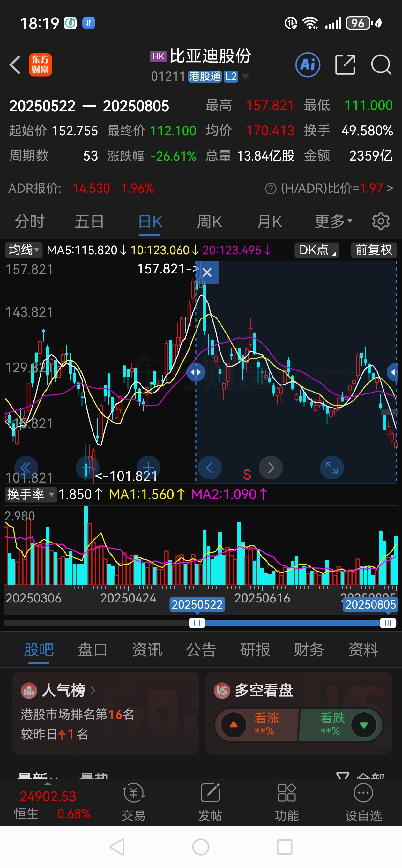Open the 研报 tab
Viewport: 402px width, 868px height.
tap(255, 649)
